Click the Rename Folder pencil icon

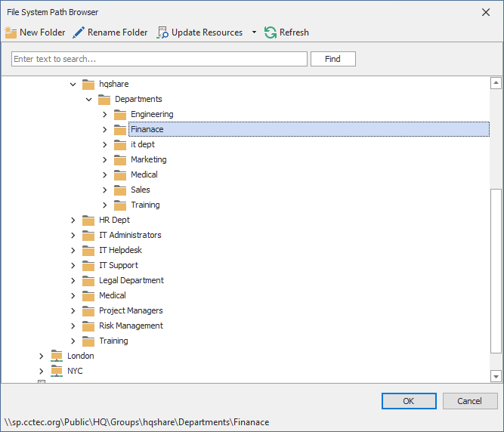(x=79, y=32)
